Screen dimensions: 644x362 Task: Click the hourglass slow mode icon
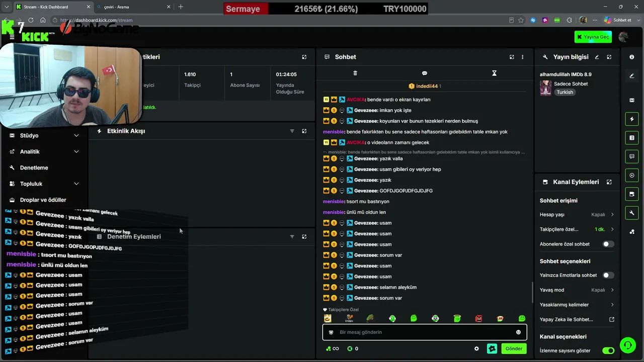pyautogui.click(x=494, y=73)
